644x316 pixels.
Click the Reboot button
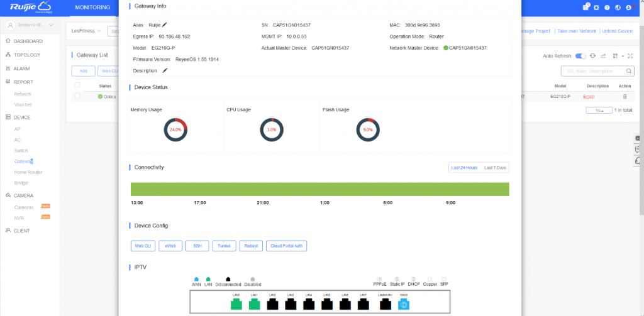click(x=251, y=246)
